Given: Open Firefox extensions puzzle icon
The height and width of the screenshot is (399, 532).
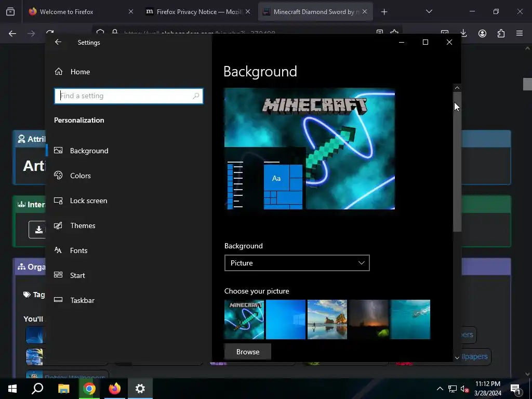Looking at the screenshot, I should [x=501, y=33].
